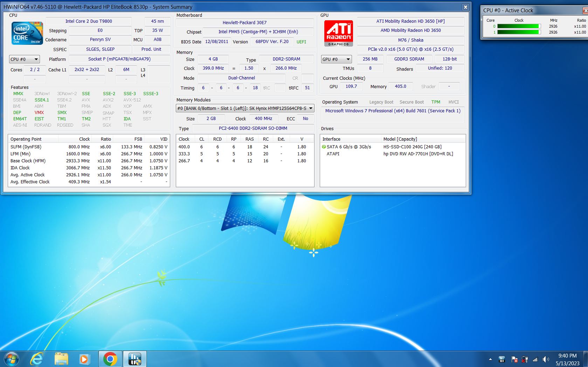The height and width of the screenshot is (367, 588).
Task: Click the Dual-Channel mode field
Action: pyautogui.click(x=242, y=78)
